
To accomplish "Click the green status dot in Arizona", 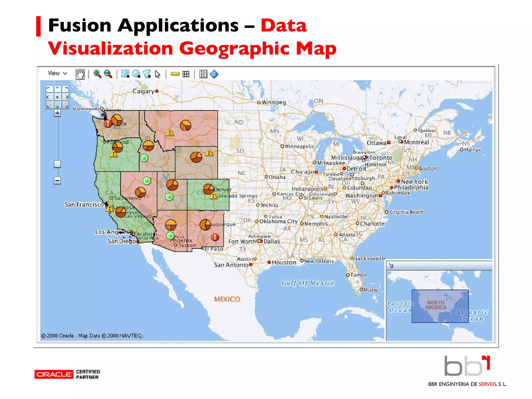I will 170,236.
